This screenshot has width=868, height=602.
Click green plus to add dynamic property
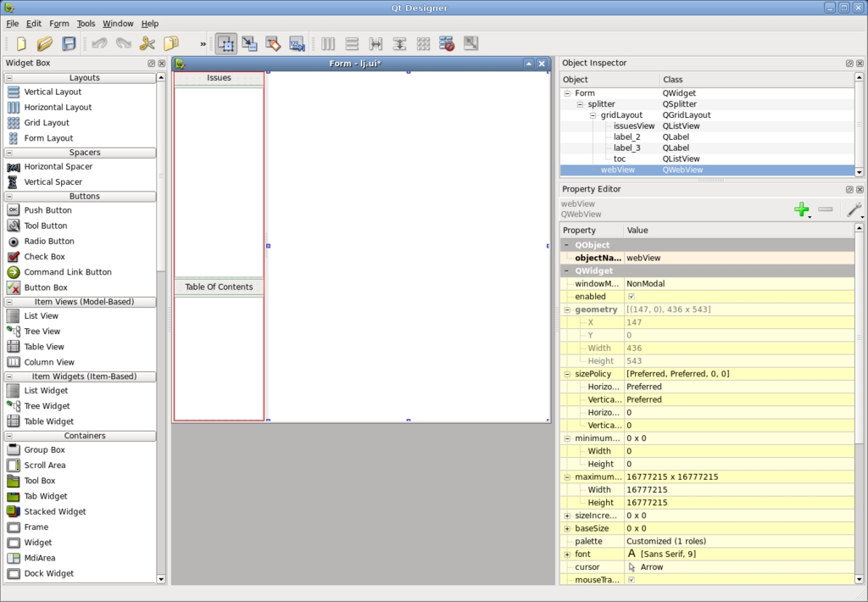tap(801, 209)
